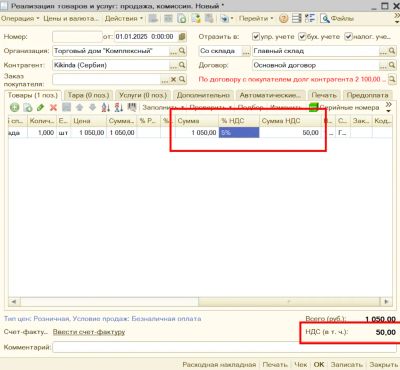Click the Комментарий input field
This screenshot has width=400, height=370.
coord(225,347)
